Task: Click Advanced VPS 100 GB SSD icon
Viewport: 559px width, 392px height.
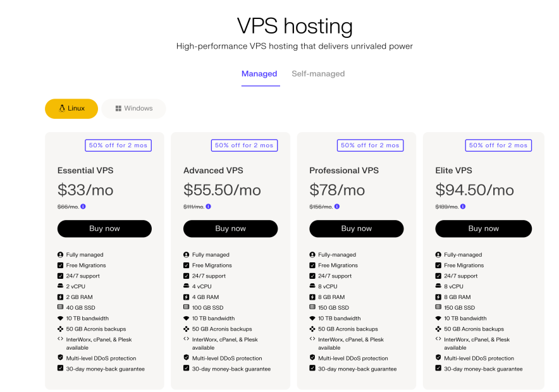Action: (x=187, y=308)
